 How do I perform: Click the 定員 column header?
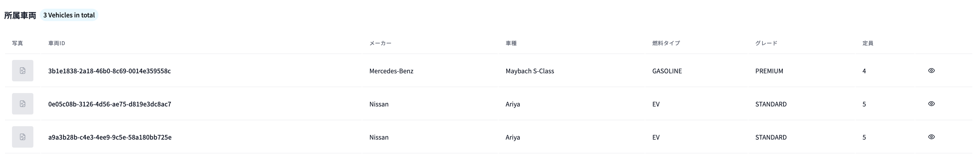tap(868, 43)
